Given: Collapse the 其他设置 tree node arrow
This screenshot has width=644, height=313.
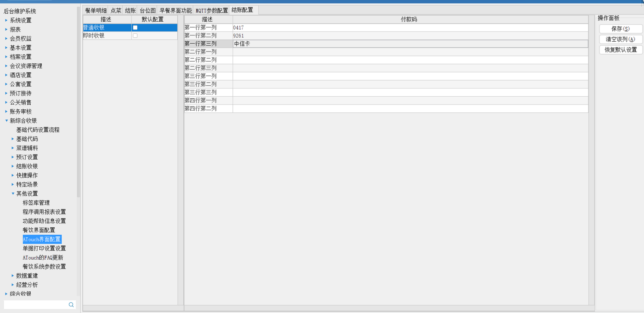Looking at the screenshot, I should coord(13,193).
